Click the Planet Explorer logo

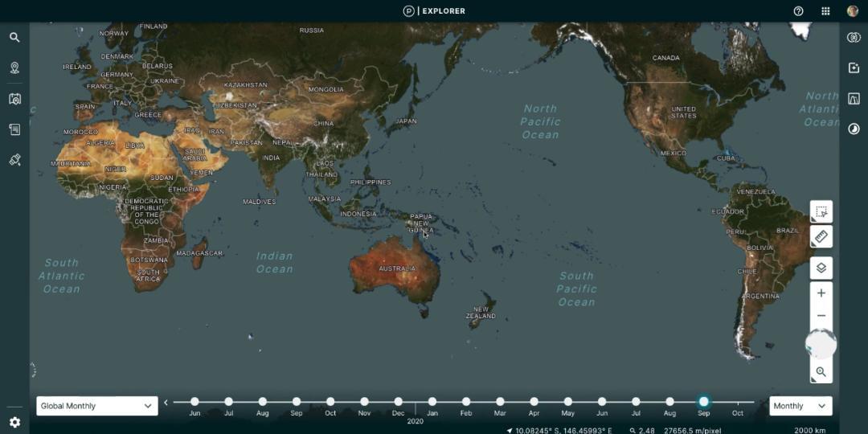434,11
